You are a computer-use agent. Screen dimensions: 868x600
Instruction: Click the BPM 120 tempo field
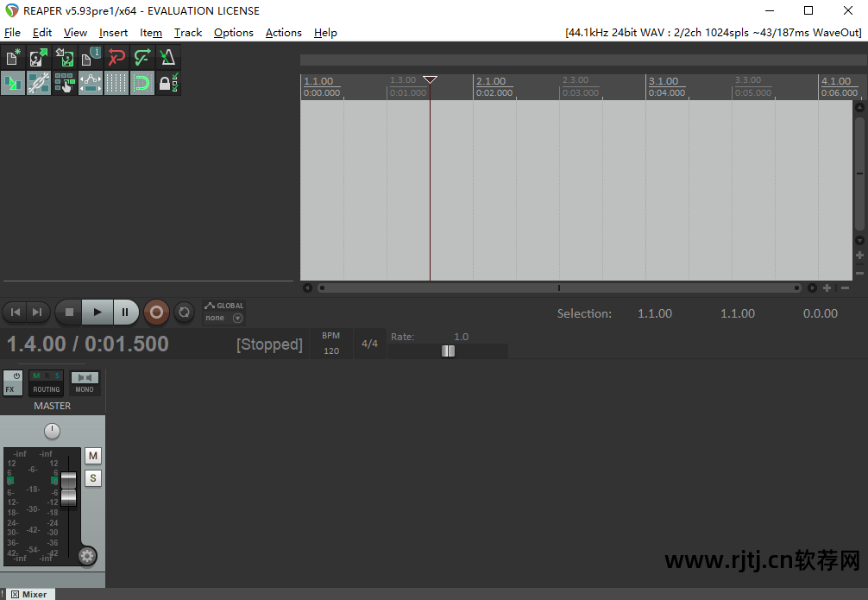tap(331, 344)
